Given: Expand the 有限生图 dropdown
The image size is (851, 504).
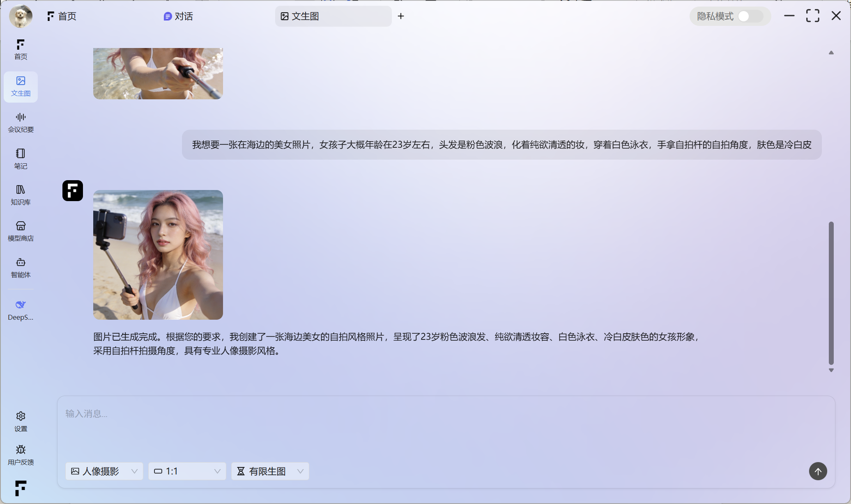Looking at the screenshot, I should (270, 471).
